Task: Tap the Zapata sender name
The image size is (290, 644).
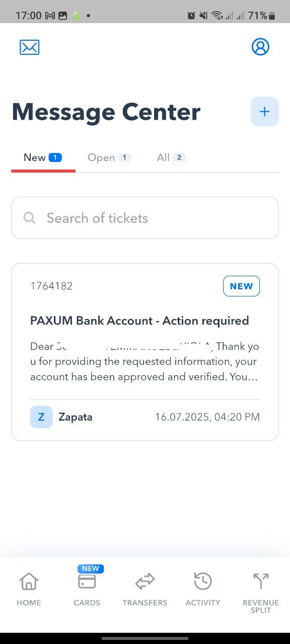Action: click(x=76, y=417)
